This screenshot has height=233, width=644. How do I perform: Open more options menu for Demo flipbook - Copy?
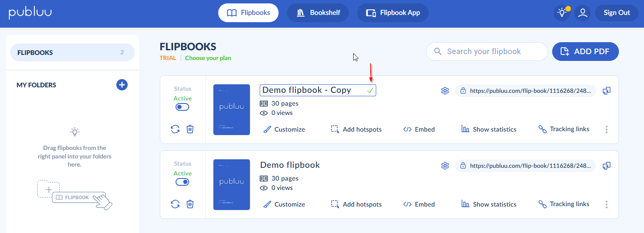(607, 129)
